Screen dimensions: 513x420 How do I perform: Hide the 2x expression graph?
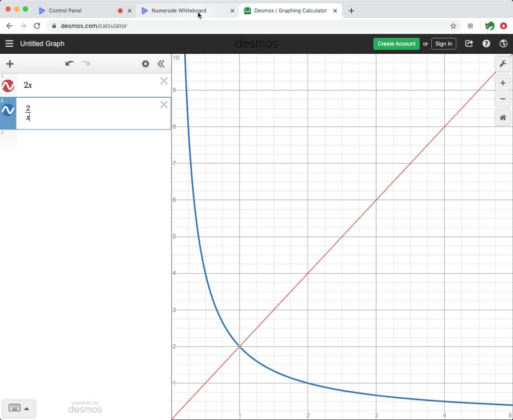pos(8,85)
